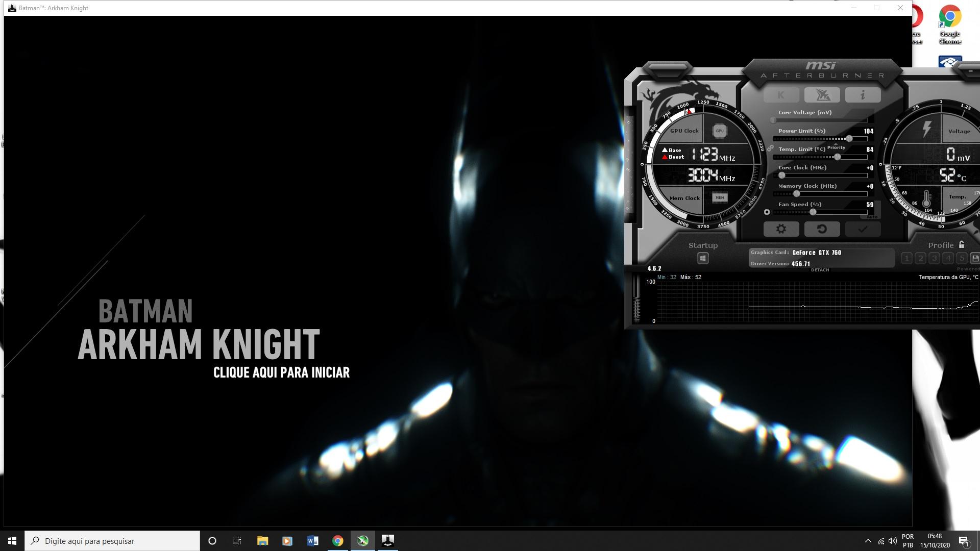980x551 pixels.
Task: Open Google Chrome from the taskbar
Action: [337, 541]
